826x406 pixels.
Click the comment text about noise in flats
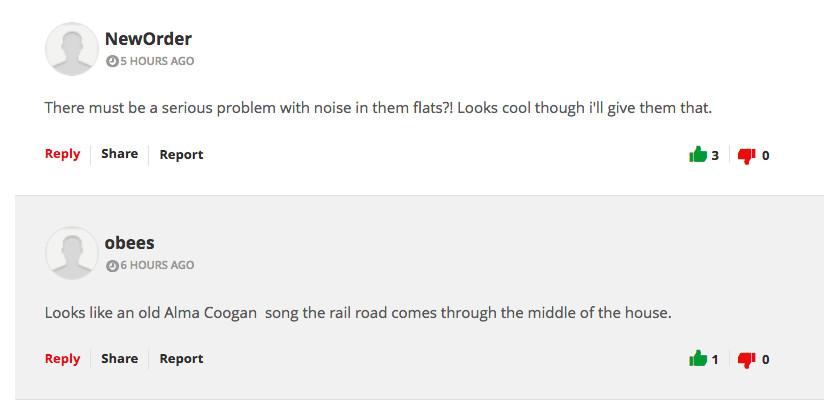pyautogui.click(x=378, y=108)
